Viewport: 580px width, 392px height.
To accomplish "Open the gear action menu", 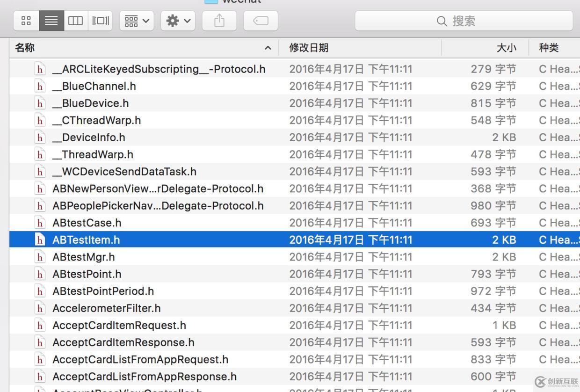I will point(178,21).
